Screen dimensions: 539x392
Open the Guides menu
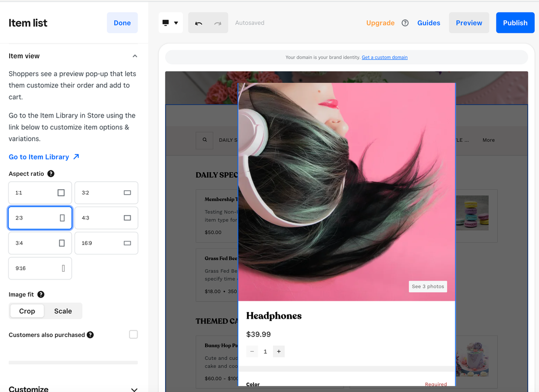[428, 23]
